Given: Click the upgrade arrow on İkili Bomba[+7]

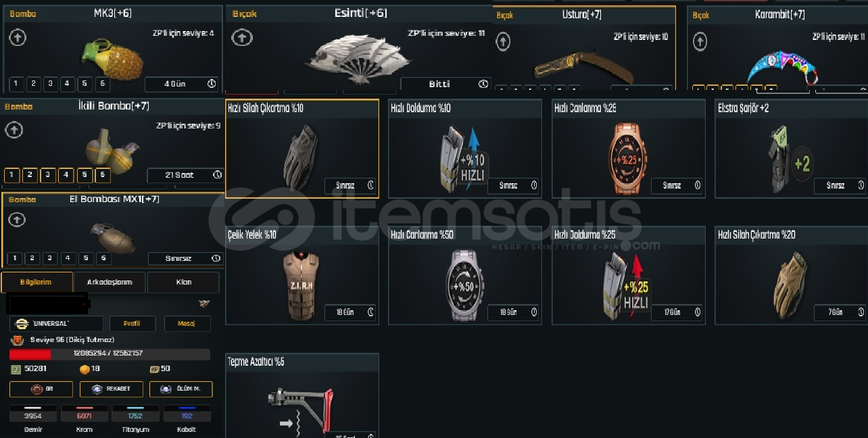Looking at the screenshot, I should 13,130.
